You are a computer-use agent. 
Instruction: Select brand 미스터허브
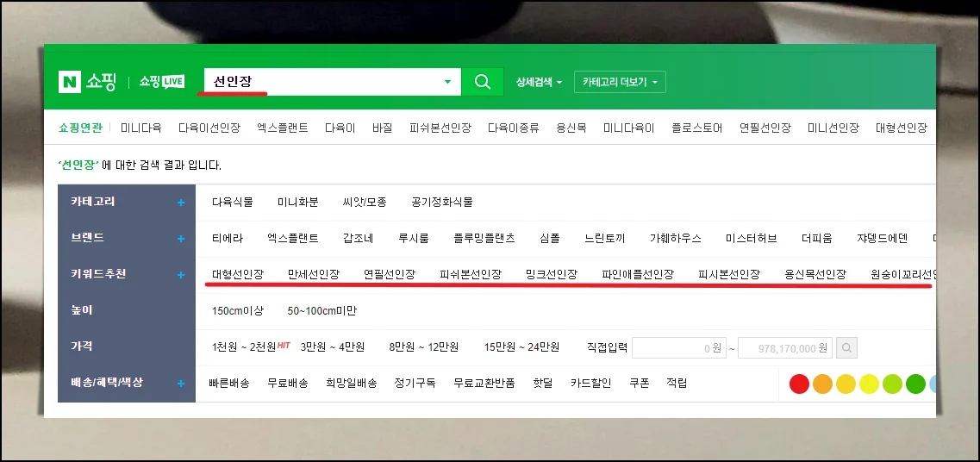752,239
